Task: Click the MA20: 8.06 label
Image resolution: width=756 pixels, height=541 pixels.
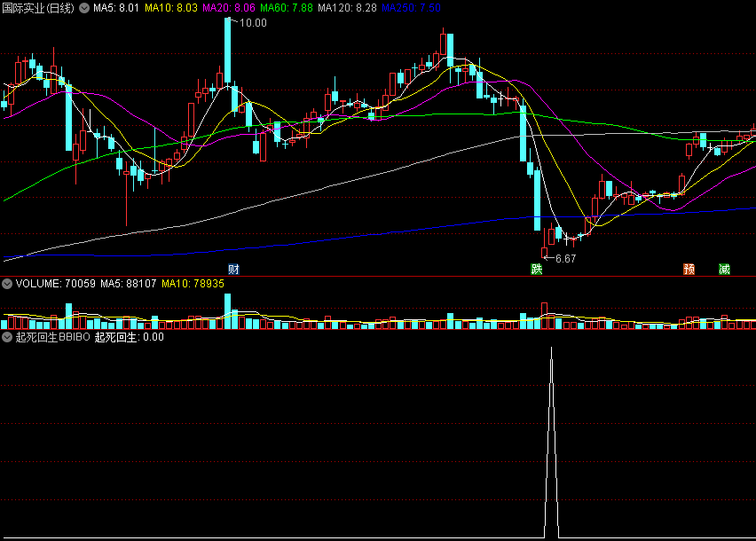Action: coord(229,8)
